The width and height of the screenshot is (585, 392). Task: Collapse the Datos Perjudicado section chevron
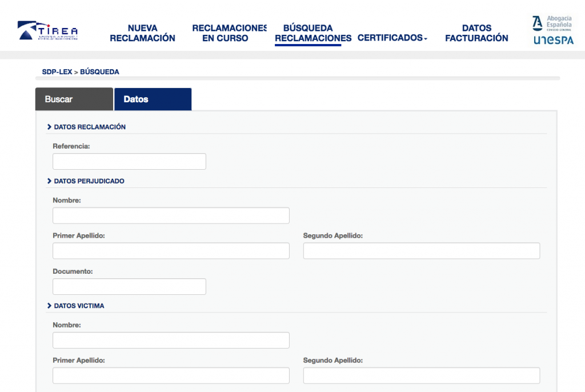tap(49, 181)
